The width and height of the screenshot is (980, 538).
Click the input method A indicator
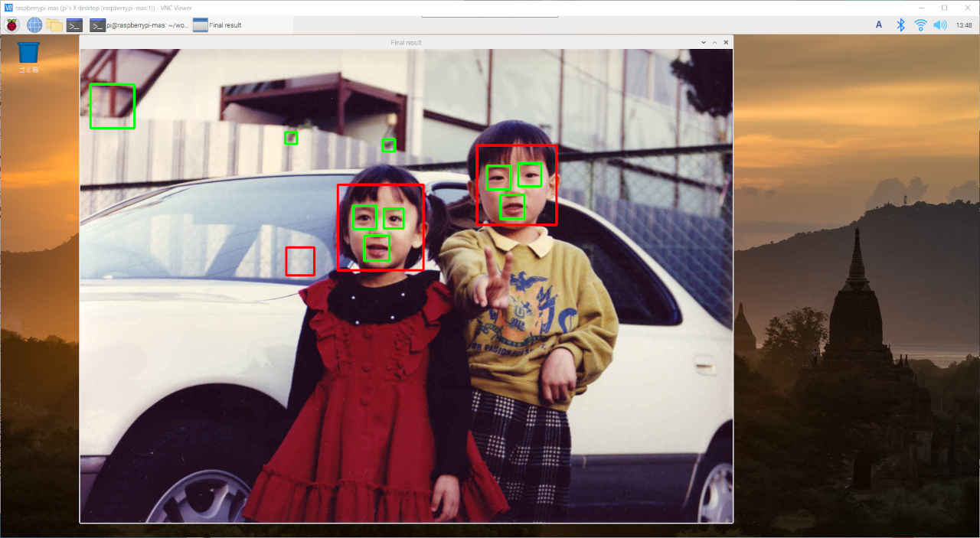point(879,25)
